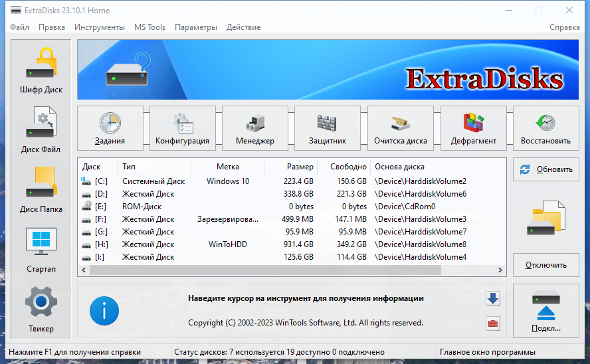Viewport: 590px width, 364px height.
Task: Open the Диск Файл tool
Action: tap(41, 130)
